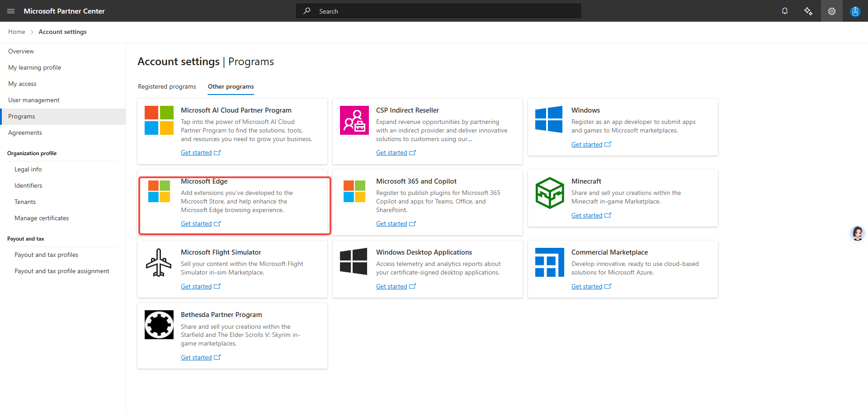Get started with Microsoft 365 and Copilot
The image size is (868, 412).
point(392,224)
